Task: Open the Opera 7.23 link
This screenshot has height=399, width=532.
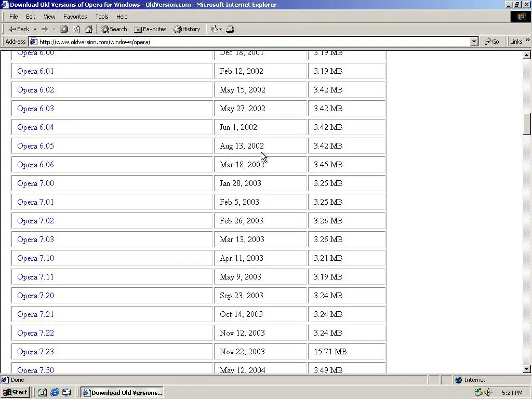Action: (35, 352)
